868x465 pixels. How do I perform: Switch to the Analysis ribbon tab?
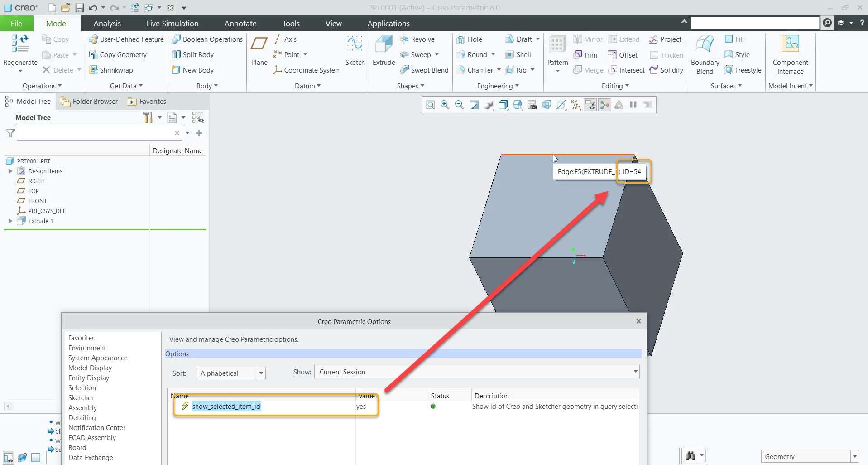click(107, 24)
